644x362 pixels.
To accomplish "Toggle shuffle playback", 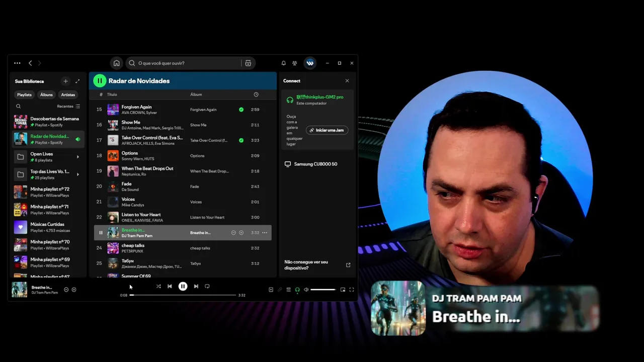I will 158,286.
